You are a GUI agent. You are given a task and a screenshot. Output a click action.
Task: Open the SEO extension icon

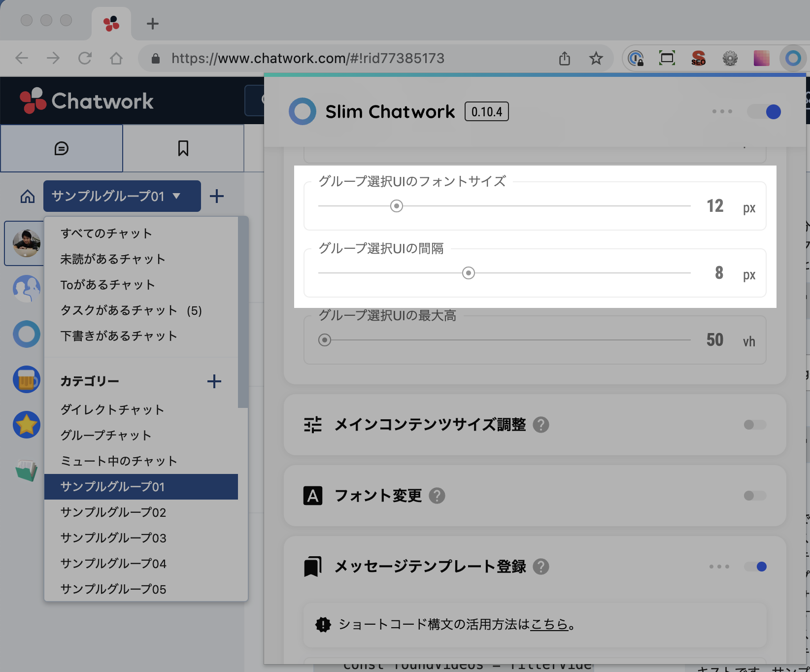(x=698, y=58)
